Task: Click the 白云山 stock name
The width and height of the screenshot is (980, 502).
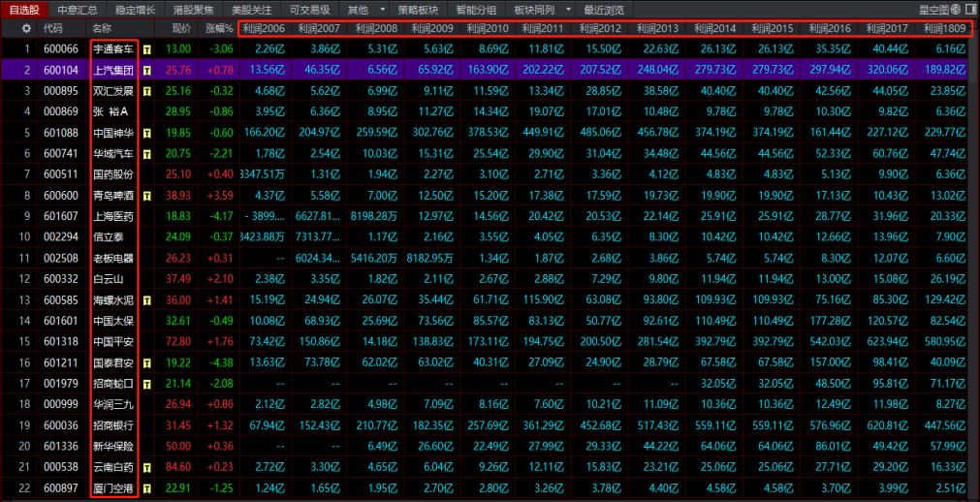Action: [x=109, y=279]
